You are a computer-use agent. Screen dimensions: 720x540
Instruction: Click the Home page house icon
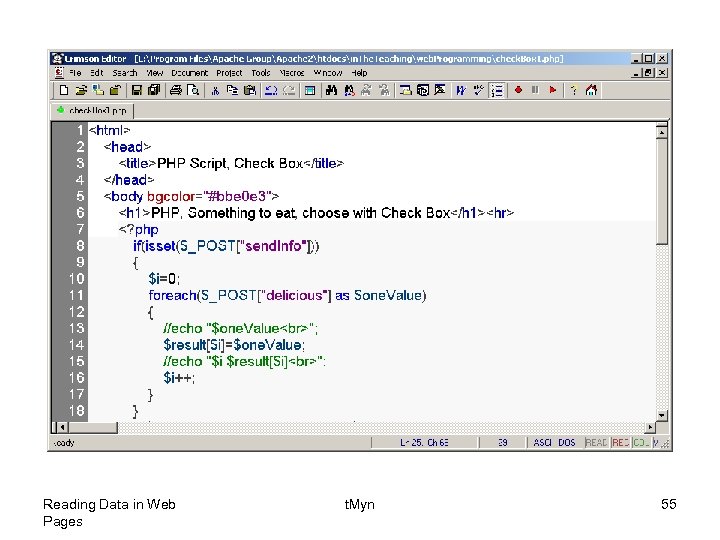591,90
